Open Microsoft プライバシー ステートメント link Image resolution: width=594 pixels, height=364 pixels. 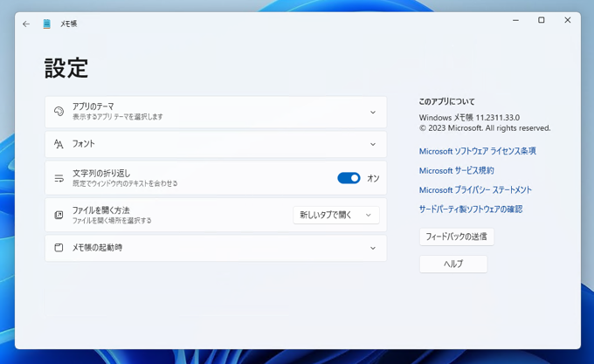(x=475, y=190)
